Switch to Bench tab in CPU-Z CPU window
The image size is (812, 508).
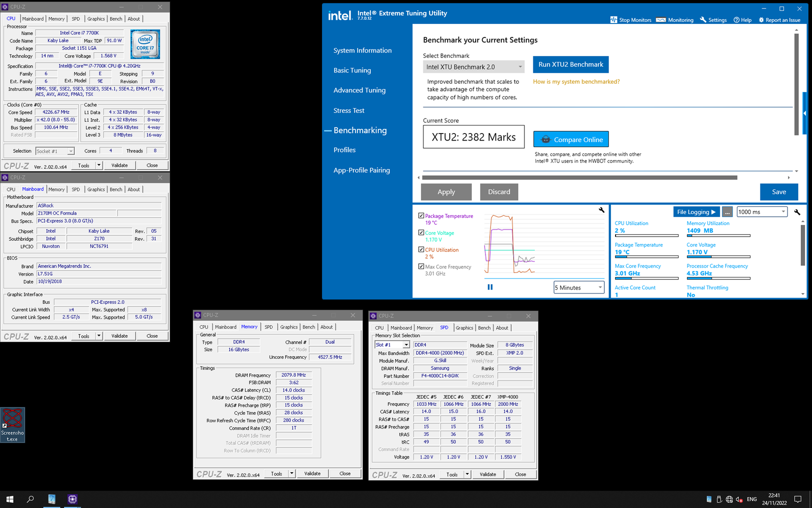click(x=116, y=19)
